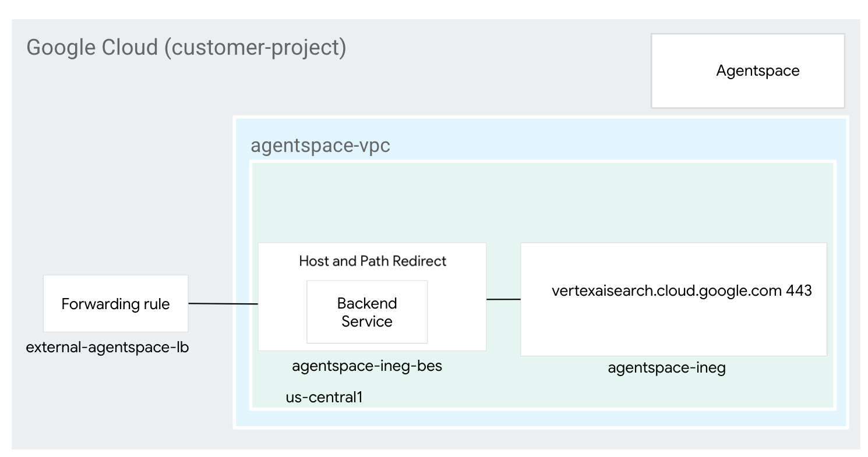Select the Agentspace box
The image size is (868, 457).
pyautogui.click(x=747, y=71)
